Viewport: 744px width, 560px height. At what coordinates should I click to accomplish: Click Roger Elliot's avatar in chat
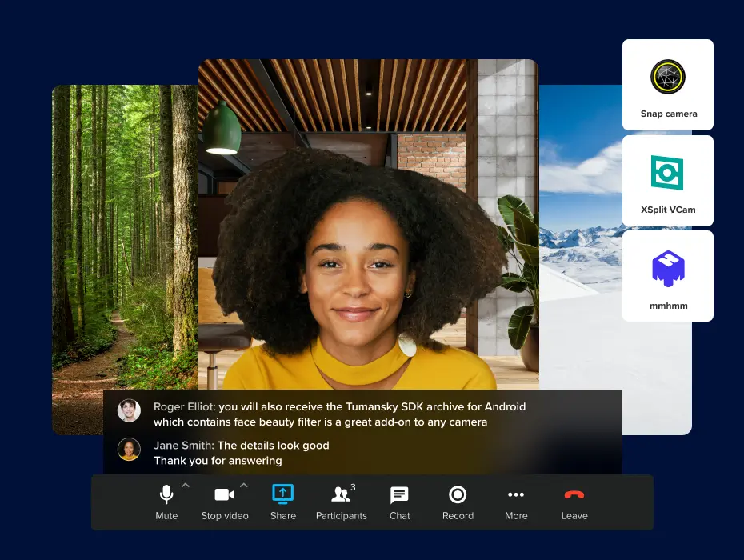tap(129, 410)
